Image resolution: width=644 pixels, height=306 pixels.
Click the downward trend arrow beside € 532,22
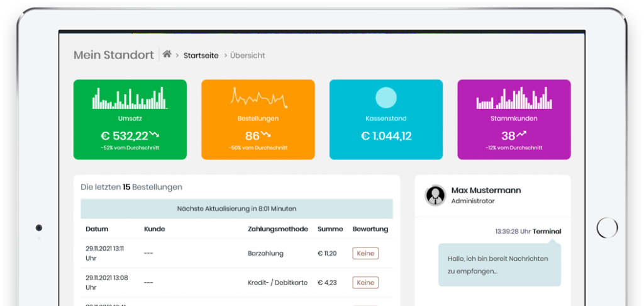(155, 135)
